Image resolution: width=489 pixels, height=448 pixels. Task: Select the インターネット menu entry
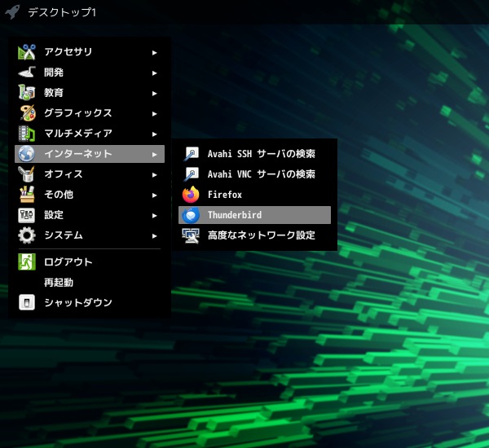pos(90,154)
